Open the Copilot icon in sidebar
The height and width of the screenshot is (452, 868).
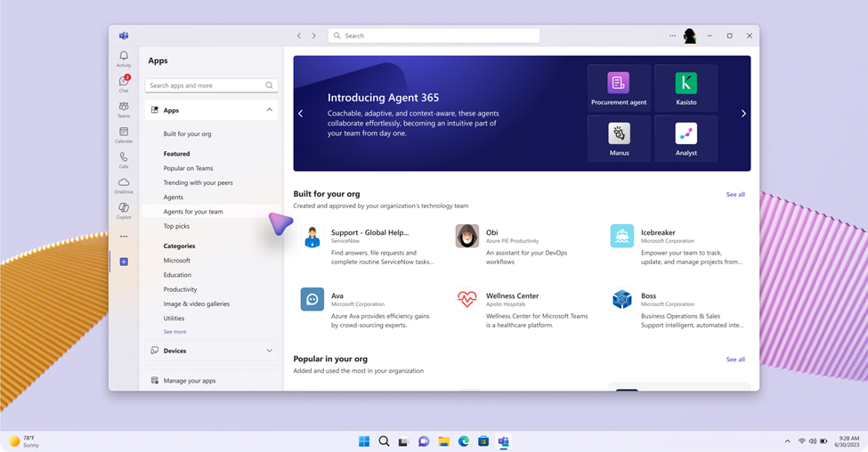click(124, 210)
